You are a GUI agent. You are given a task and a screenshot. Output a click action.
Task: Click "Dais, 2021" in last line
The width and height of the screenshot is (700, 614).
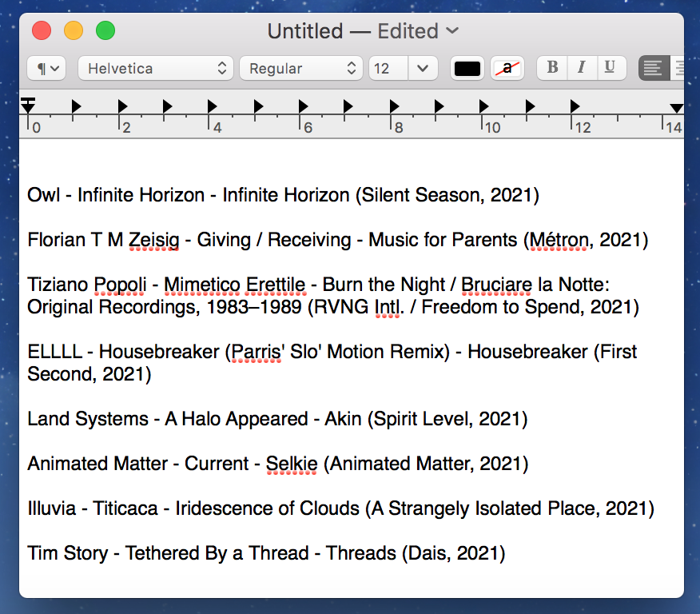454,553
